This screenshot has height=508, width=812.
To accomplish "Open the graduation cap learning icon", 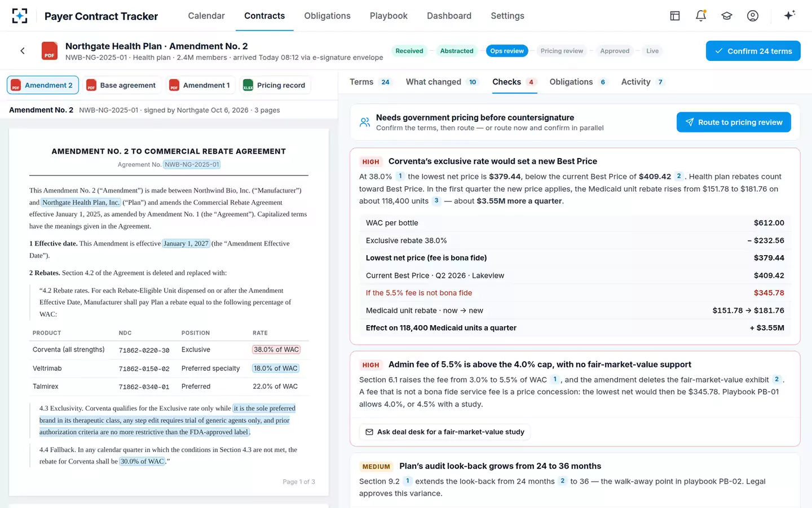I will (727, 16).
